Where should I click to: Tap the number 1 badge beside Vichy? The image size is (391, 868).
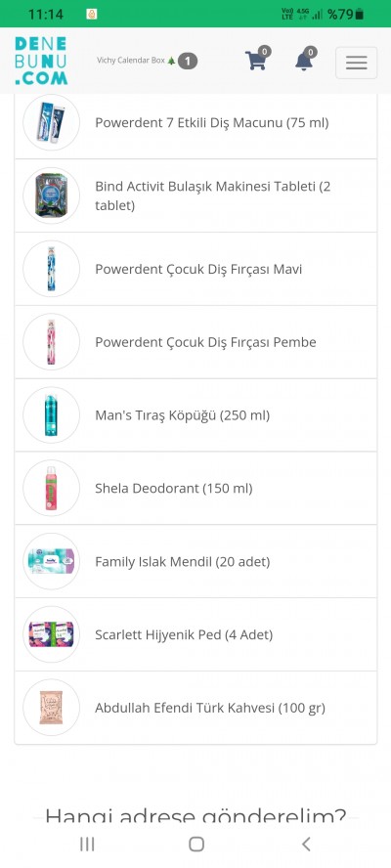[188, 61]
